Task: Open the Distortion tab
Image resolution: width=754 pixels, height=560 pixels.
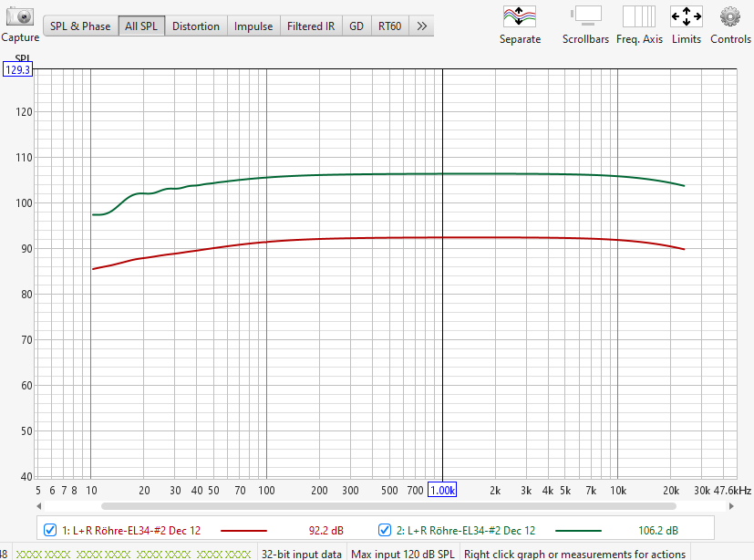Action: tap(196, 26)
